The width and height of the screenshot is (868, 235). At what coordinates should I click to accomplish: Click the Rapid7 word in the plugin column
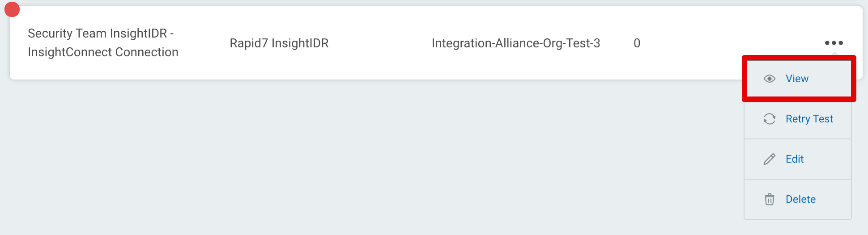[249, 43]
